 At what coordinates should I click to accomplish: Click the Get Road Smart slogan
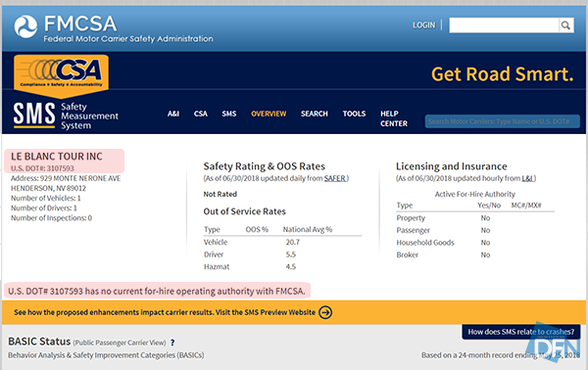click(x=503, y=74)
